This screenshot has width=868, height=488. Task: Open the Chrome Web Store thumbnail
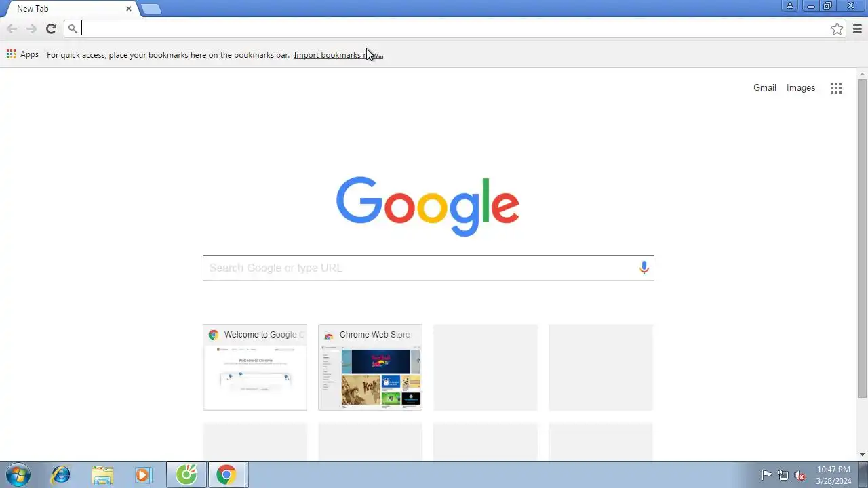370,367
